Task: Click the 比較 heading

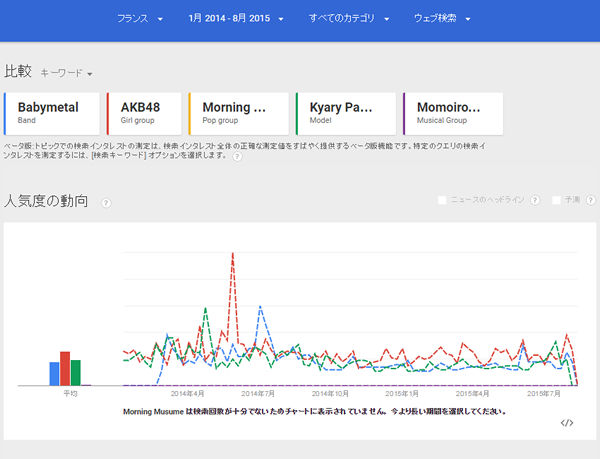Action: (18, 72)
